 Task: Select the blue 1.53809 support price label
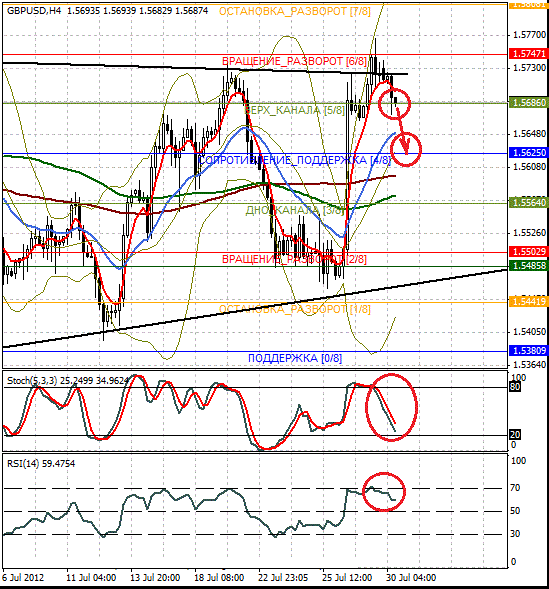(x=529, y=351)
